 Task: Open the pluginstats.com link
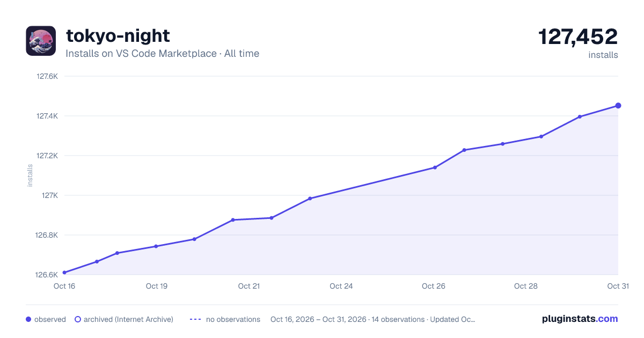[580, 319]
